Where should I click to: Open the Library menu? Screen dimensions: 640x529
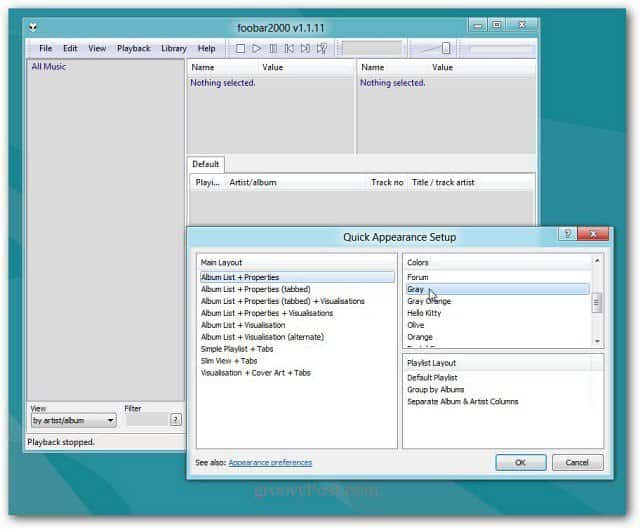tap(174, 48)
